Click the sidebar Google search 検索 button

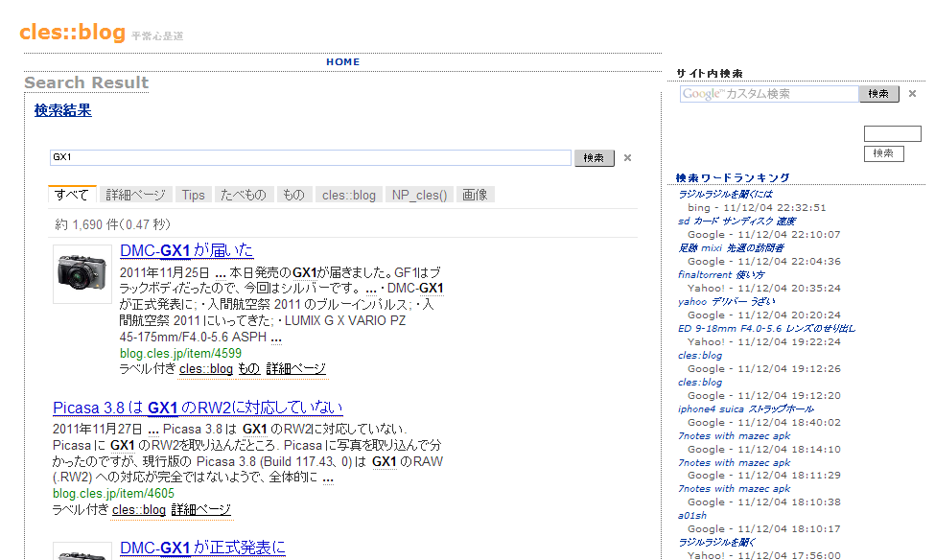(x=879, y=94)
